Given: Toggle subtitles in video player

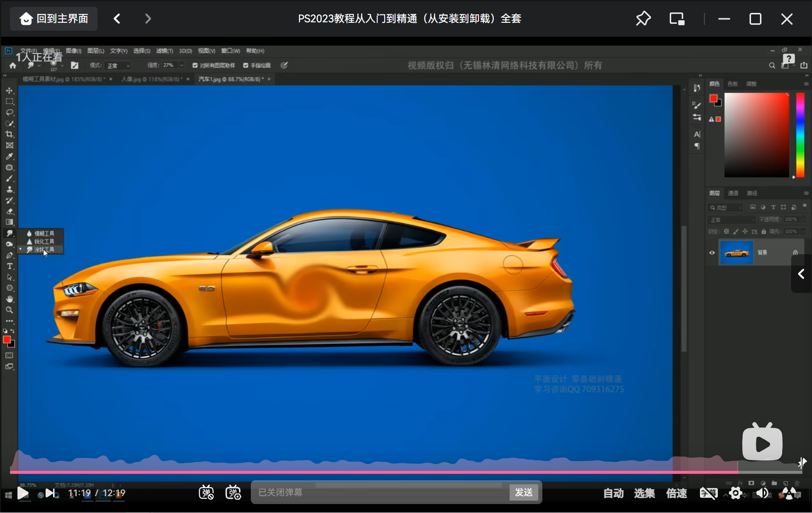Looking at the screenshot, I should point(708,493).
